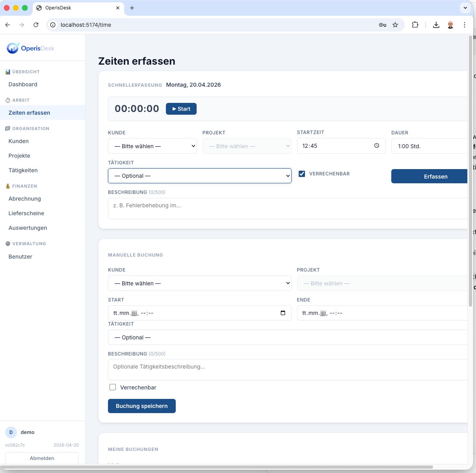Open the browser extensions puzzle icon
Screen dimensions: 476x473
click(415, 25)
